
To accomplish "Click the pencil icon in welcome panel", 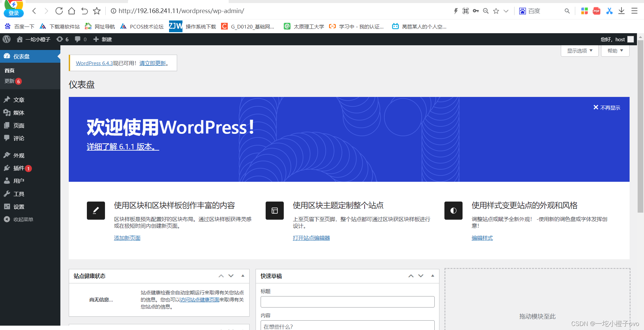I will click(96, 211).
